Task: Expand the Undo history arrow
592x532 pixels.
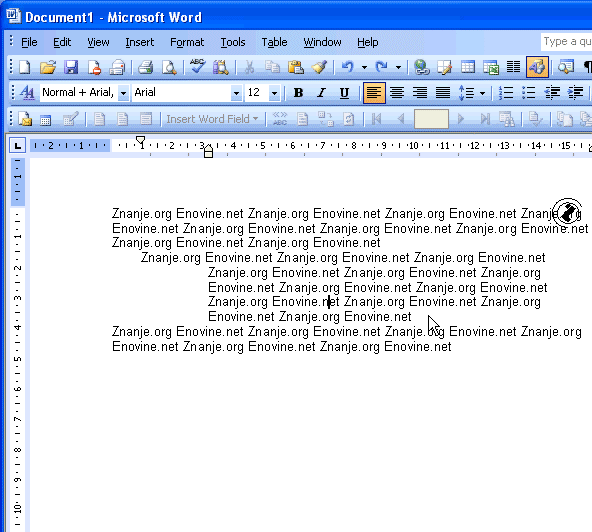Action: coord(364,68)
